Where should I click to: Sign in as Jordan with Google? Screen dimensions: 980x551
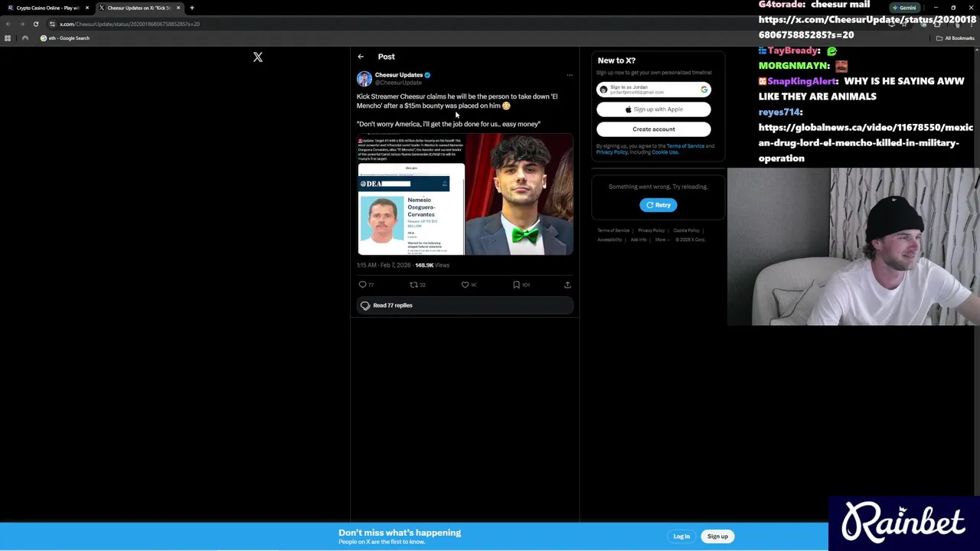[654, 90]
